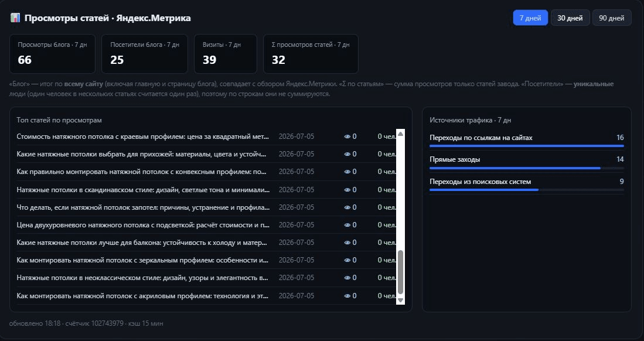Click the Переходы по ссылкам на сайтах source row

(527, 140)
